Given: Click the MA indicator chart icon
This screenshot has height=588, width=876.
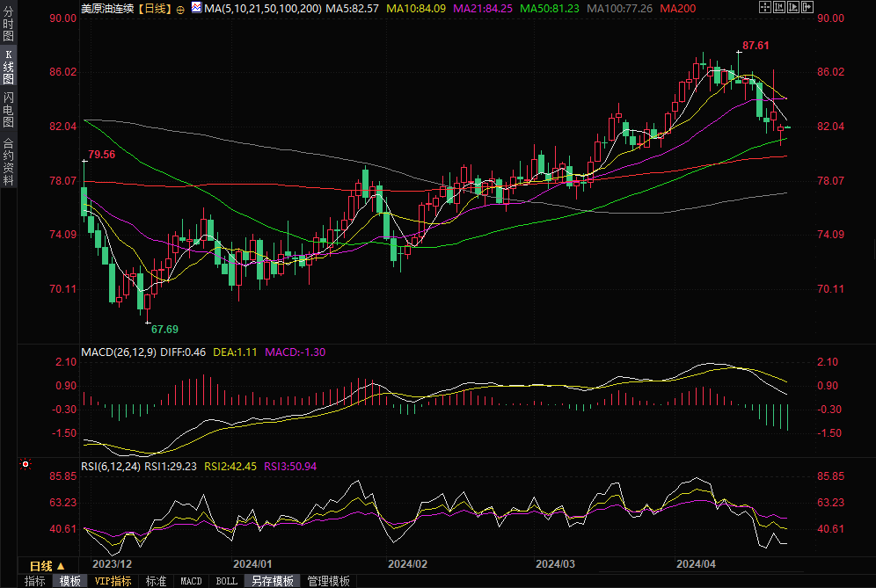Looking at the screenshot, I should coord(195,8).
